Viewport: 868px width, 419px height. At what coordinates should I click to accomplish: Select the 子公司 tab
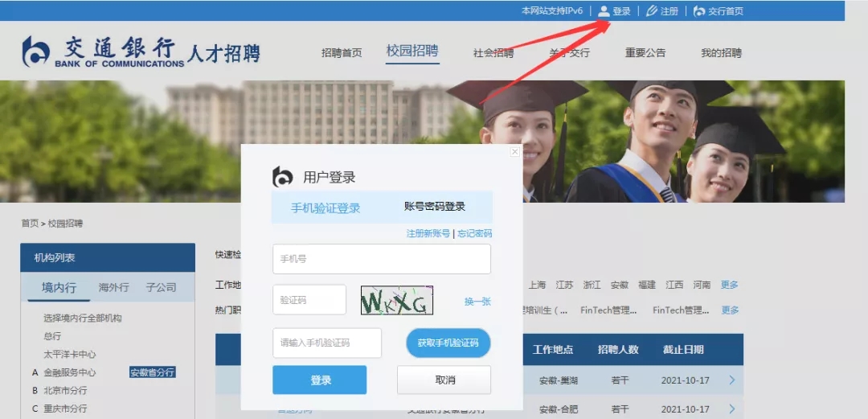(161, 287)
